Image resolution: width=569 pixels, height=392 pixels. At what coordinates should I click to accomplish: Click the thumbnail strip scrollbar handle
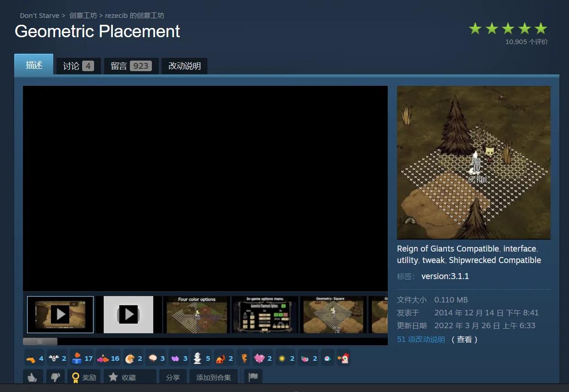[x=40, y=342]
